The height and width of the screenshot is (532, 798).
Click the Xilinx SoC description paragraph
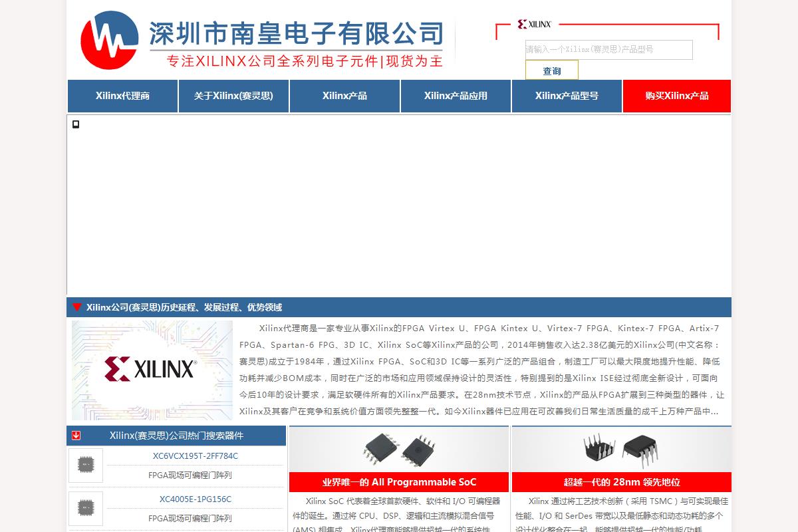[398, 515]
